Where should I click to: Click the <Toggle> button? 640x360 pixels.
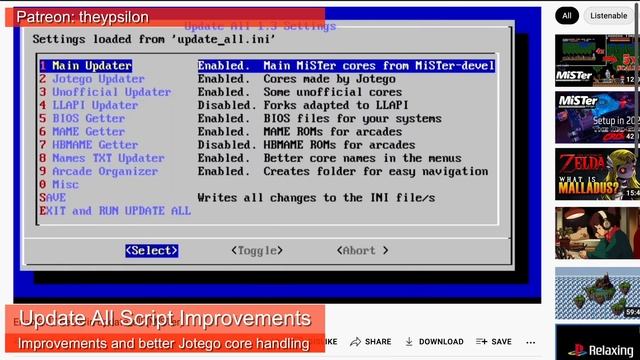pos(257,251)
